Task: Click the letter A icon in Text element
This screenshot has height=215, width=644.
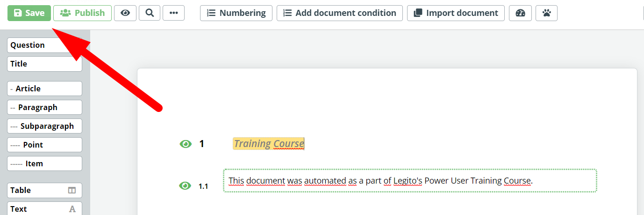Action: [72, 209]
